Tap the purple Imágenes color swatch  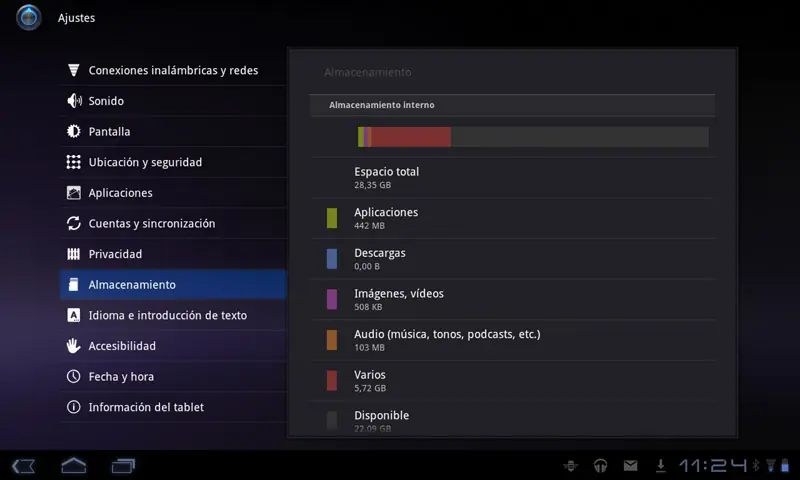(332, 299)
